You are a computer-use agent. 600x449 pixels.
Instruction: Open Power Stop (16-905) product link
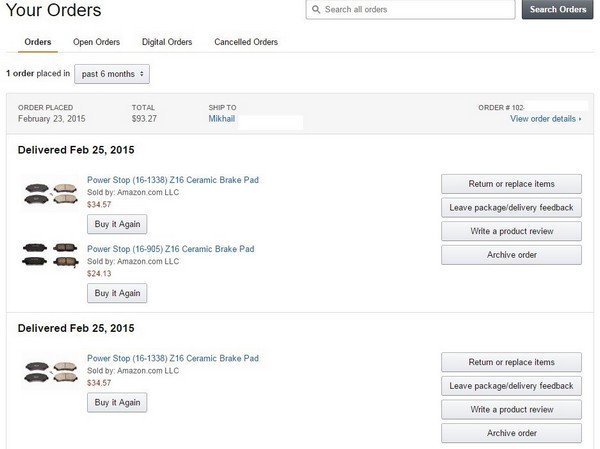click(170, 249)
